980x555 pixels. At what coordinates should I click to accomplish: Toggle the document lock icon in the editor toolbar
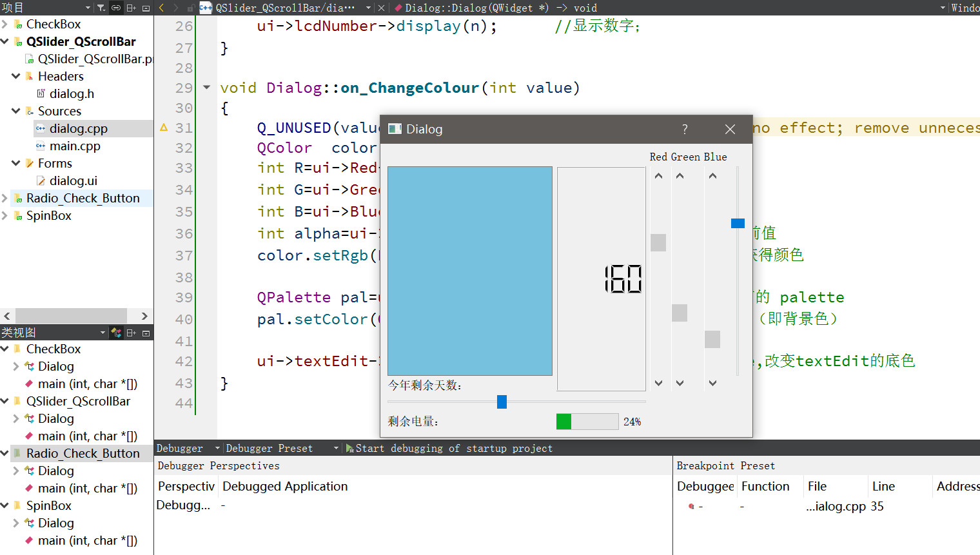(x=191, y=8)
